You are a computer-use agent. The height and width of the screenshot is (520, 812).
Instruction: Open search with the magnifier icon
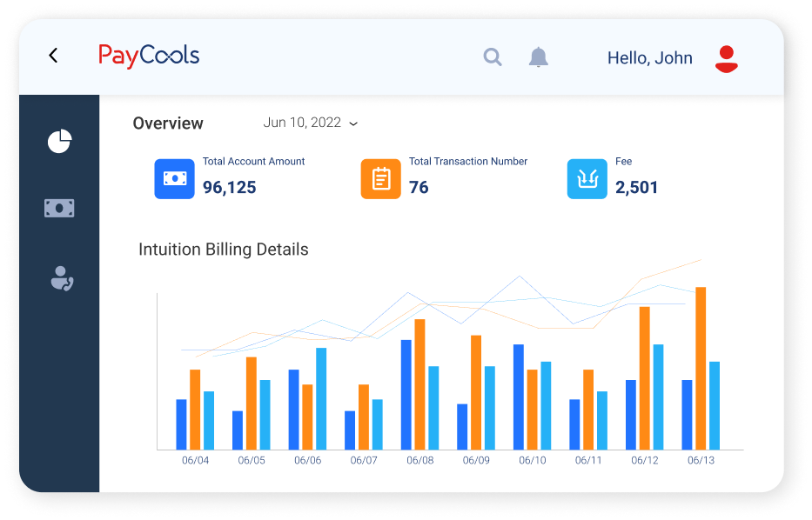pyautogui.click(x=493, y=57)
